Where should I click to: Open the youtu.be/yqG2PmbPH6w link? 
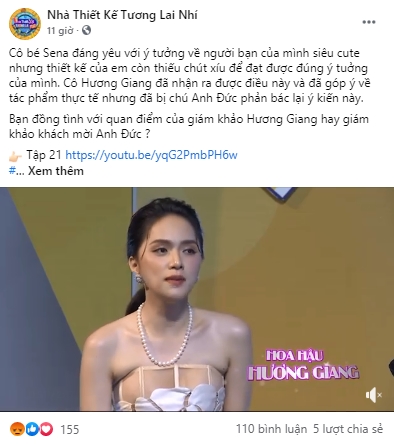[151, 155]
